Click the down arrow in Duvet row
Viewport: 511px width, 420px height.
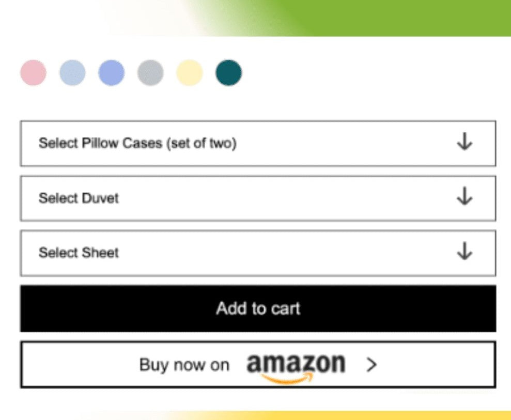(x=464, y=197)
